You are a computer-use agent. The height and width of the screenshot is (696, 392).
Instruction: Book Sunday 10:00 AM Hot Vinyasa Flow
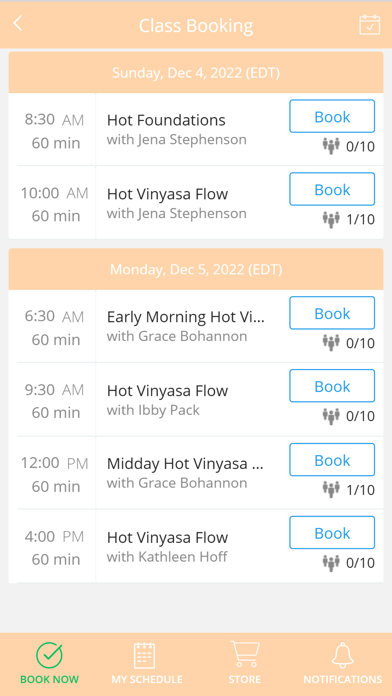click(332, 189)
